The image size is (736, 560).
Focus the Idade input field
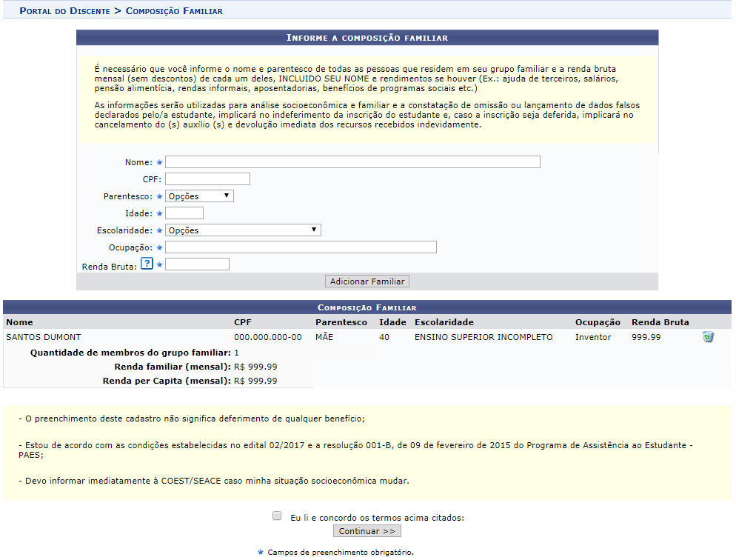point(183,213)
